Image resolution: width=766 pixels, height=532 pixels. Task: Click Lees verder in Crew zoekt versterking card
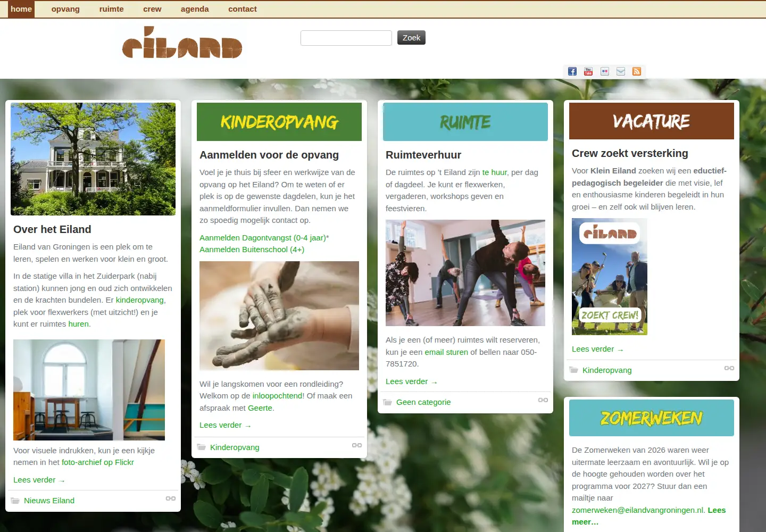pos(597,349)
